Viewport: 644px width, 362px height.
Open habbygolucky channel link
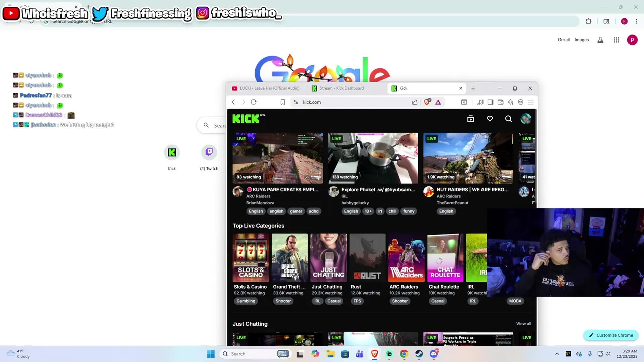coord(355,203)
